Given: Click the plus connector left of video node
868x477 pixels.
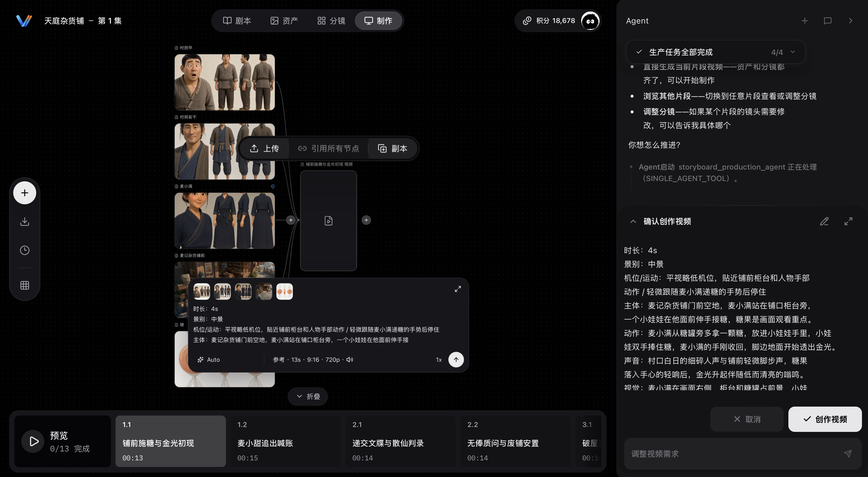Looking at the screenshot, I should click(291, 220).
